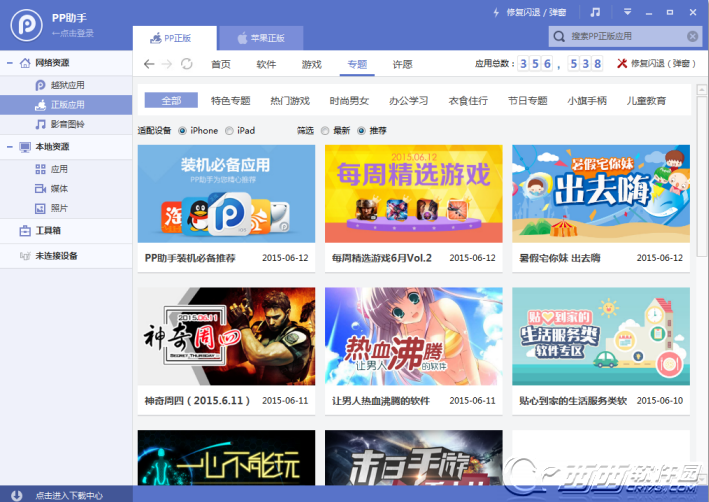Select 正版应用 in the sidebar
The image size is (709, 502).
click(66, 104)
